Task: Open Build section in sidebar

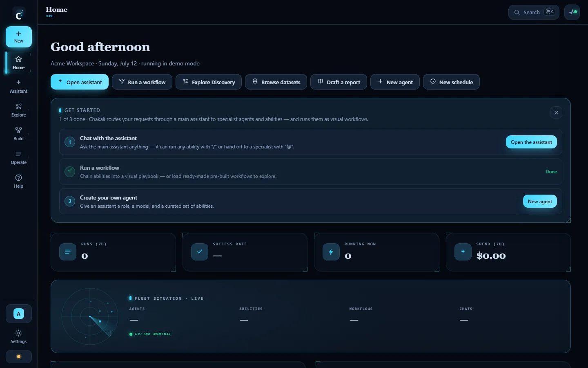Action: (19, 134)
